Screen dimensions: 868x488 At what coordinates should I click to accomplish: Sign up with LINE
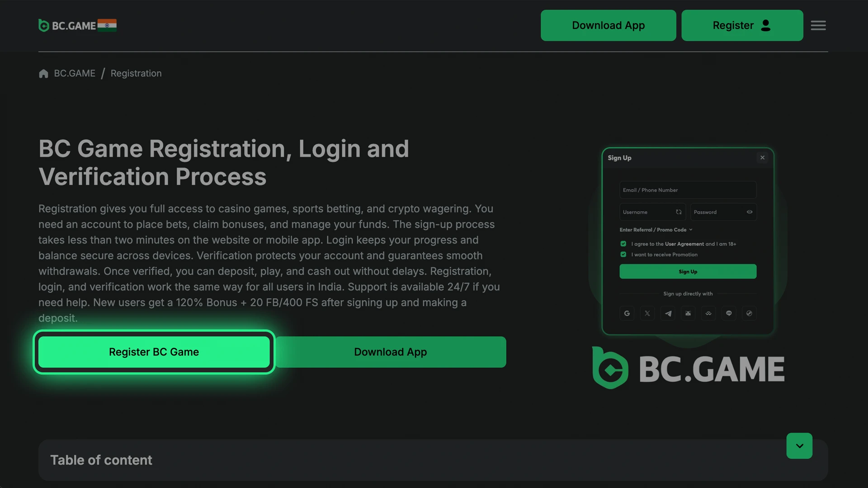(x=729, y=313)
